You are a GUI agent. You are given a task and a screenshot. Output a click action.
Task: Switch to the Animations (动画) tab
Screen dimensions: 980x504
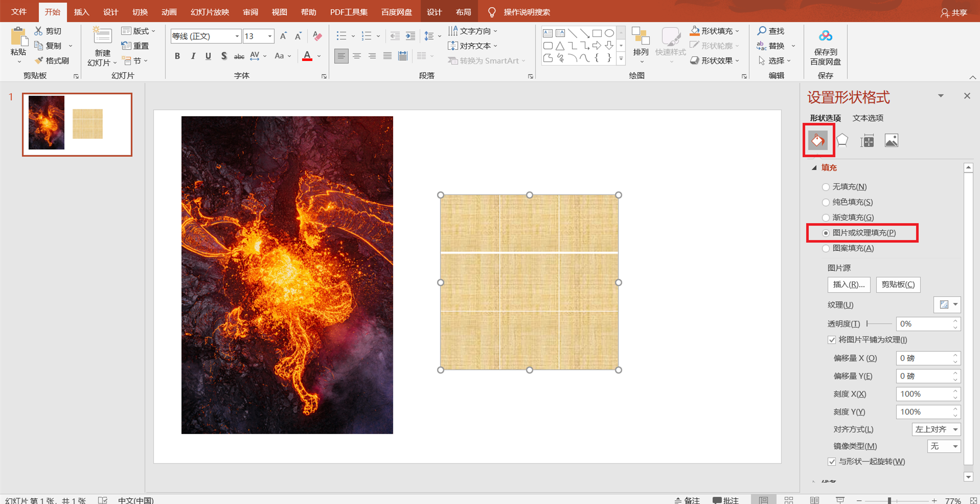click(x=169, y=12)
